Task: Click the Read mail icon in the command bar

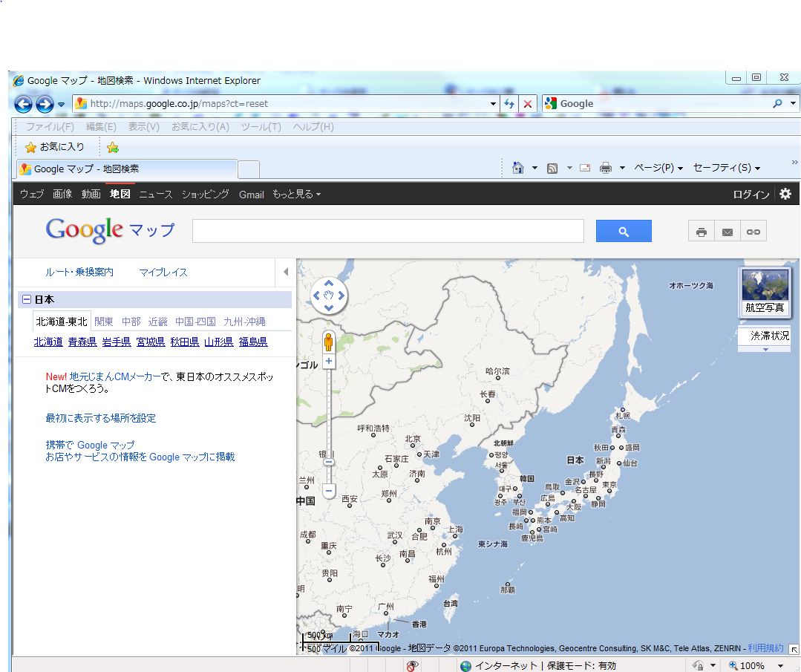Action: coord(585,168)
